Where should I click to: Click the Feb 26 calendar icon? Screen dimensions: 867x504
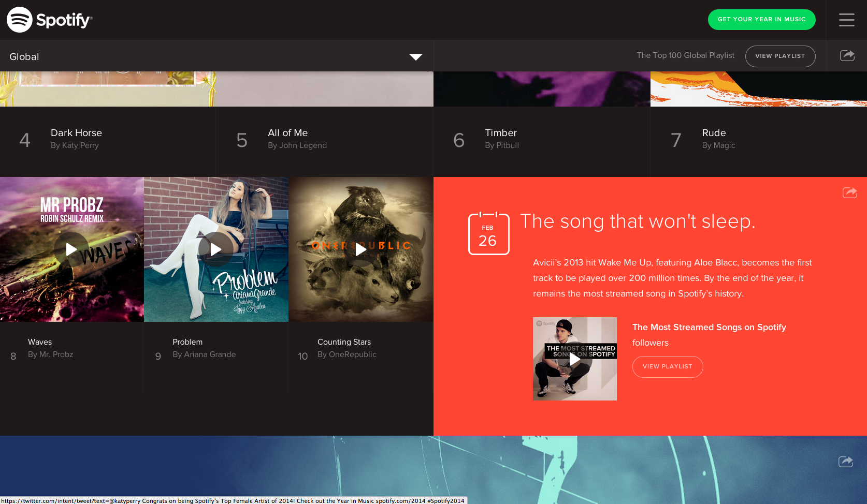point(488,233)
